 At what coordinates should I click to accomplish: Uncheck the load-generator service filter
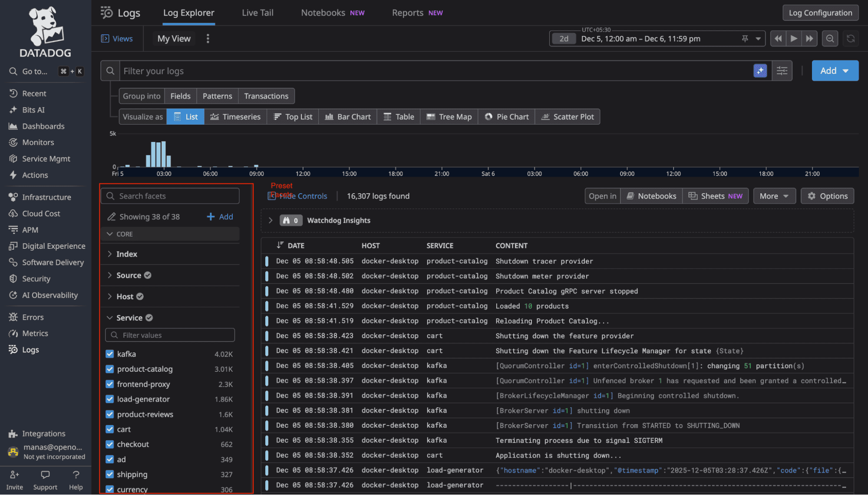109,399
